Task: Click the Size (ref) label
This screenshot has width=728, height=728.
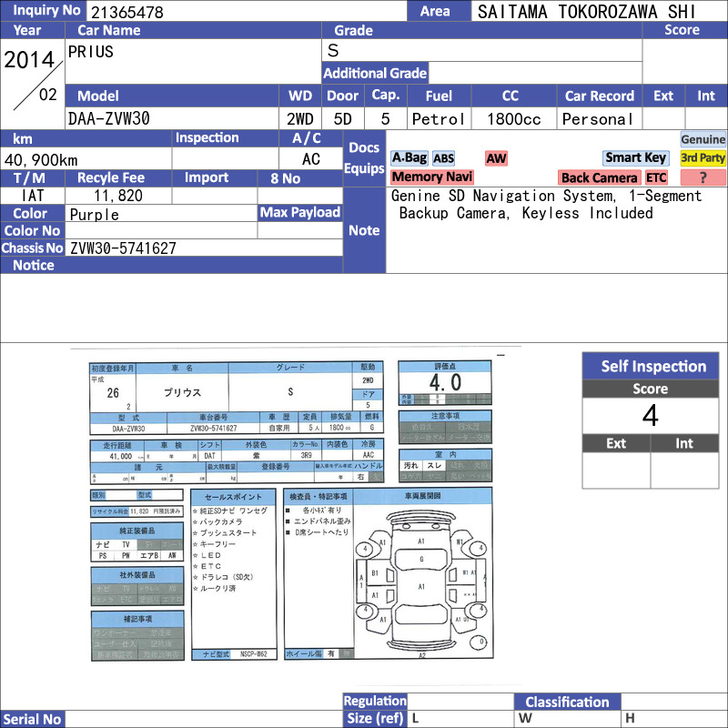Action: click(x=375, y=718)
